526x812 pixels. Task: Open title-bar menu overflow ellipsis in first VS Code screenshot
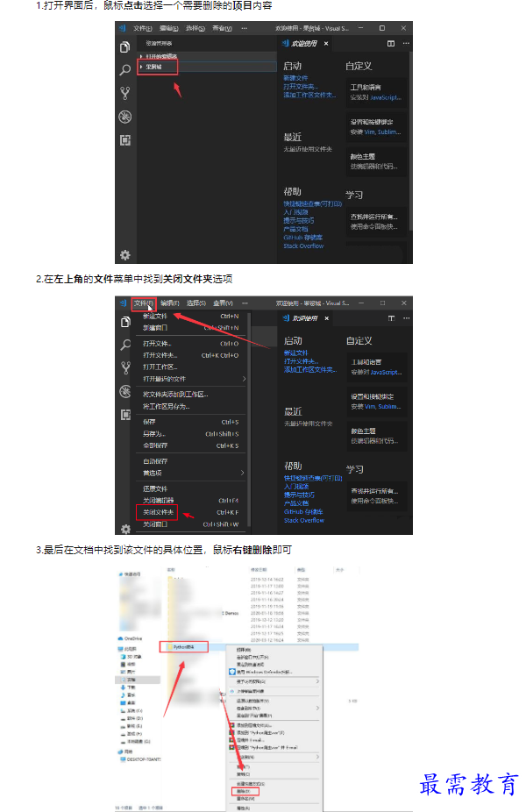(x=244, y=28)
